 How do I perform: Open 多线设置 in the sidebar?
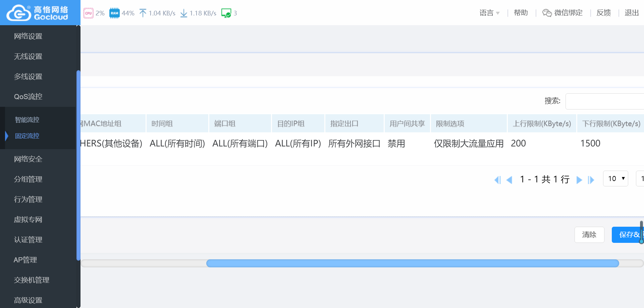pyautogui.click(x=28, y=77)
